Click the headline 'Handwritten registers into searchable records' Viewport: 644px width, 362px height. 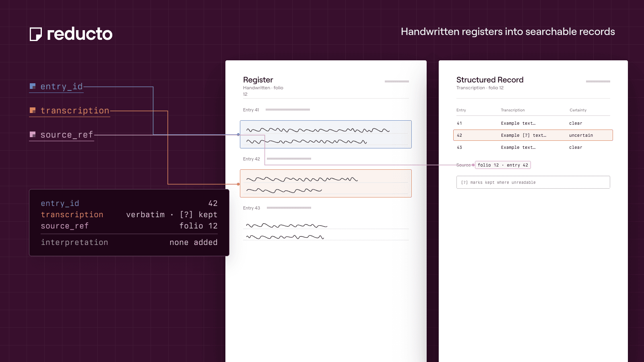tap(508, 32)
